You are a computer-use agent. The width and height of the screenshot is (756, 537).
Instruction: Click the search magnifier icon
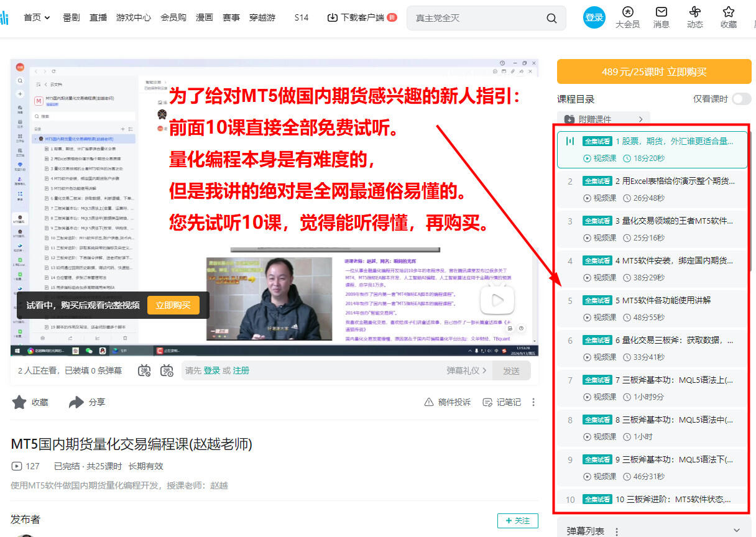tap(551, 18)
